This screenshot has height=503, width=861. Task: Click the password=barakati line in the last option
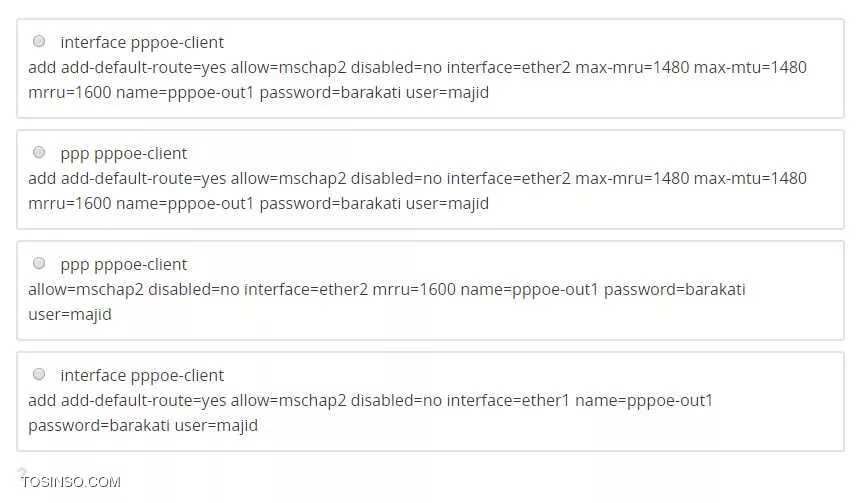[143, 426]
